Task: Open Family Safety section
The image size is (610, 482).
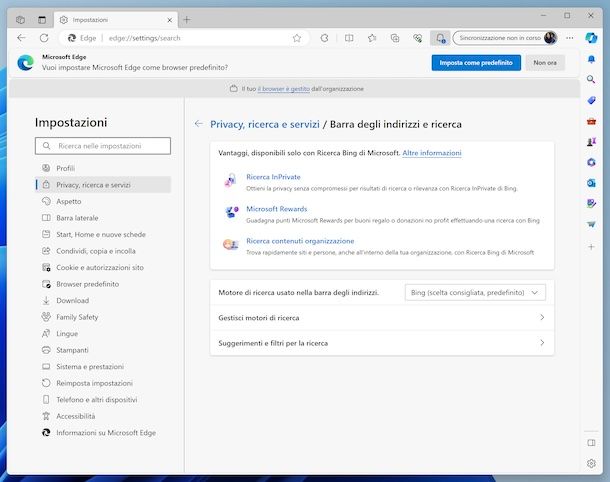Action: [x=103, y=317]
